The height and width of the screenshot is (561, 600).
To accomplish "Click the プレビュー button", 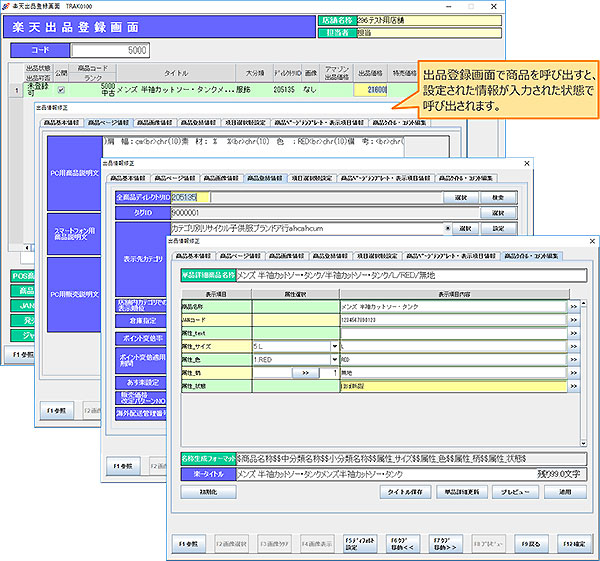I will [x=514, y=492].
